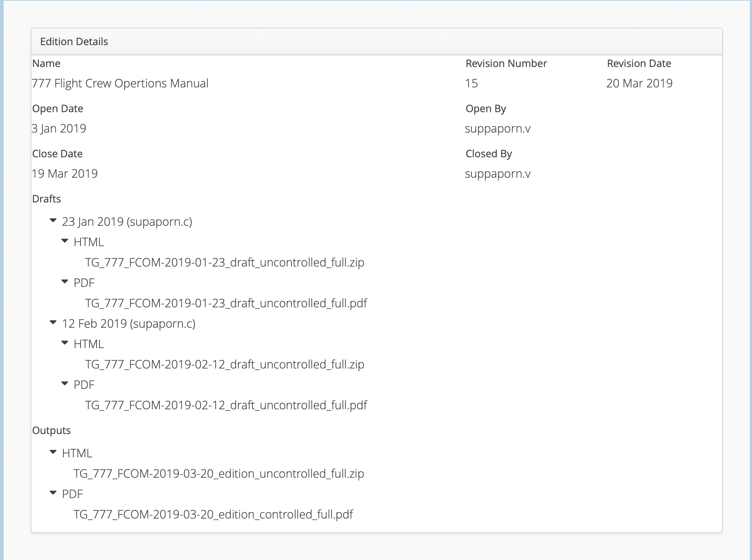The image size is (752, 560).
Task: Collapse the 12 Feb 2019 draft node
Action: pyautogui.click(x=53, y=323)
